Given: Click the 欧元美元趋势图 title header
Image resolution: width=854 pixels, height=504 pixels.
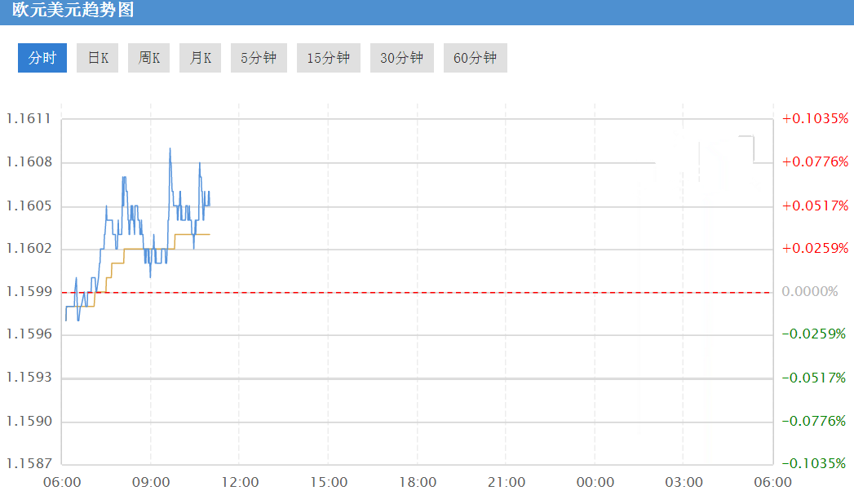Looking at the screenshot, I should pos(73,10).
